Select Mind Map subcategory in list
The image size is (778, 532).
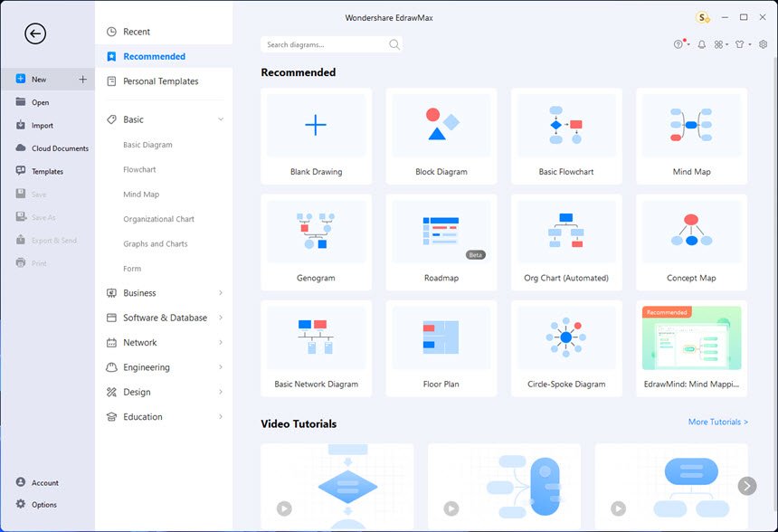(x=141, y=194)
